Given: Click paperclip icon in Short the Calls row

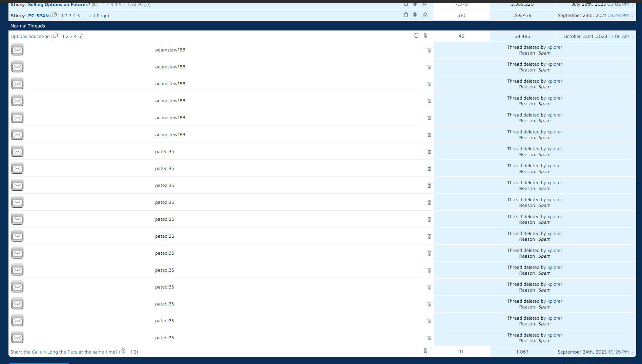Looking at the screenshot, I should [426, 351].
